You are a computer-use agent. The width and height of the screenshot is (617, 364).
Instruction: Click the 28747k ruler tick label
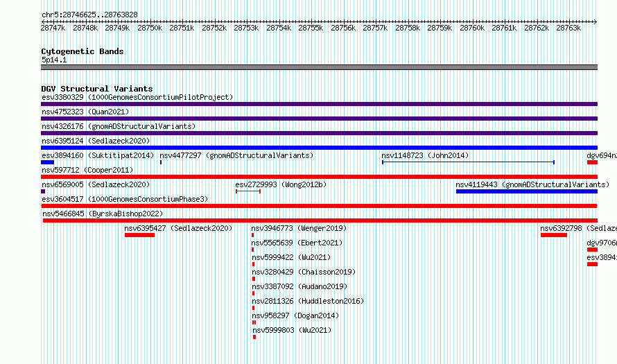(53, 28)
